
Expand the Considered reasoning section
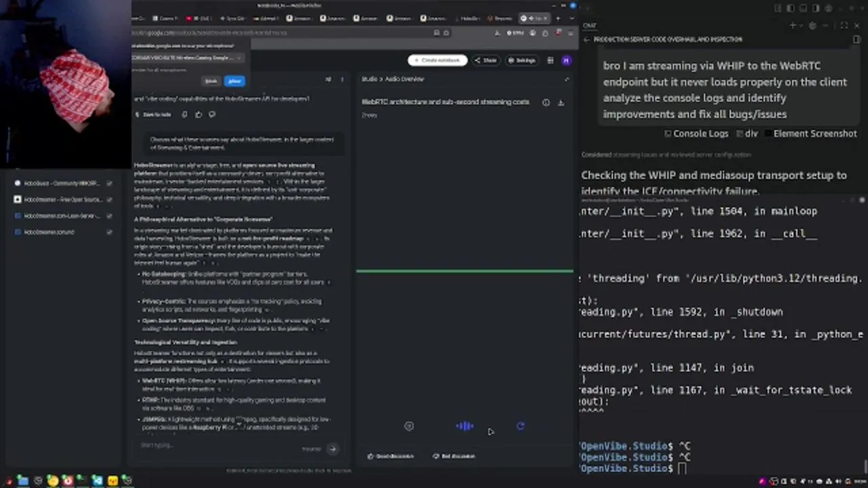665,155
